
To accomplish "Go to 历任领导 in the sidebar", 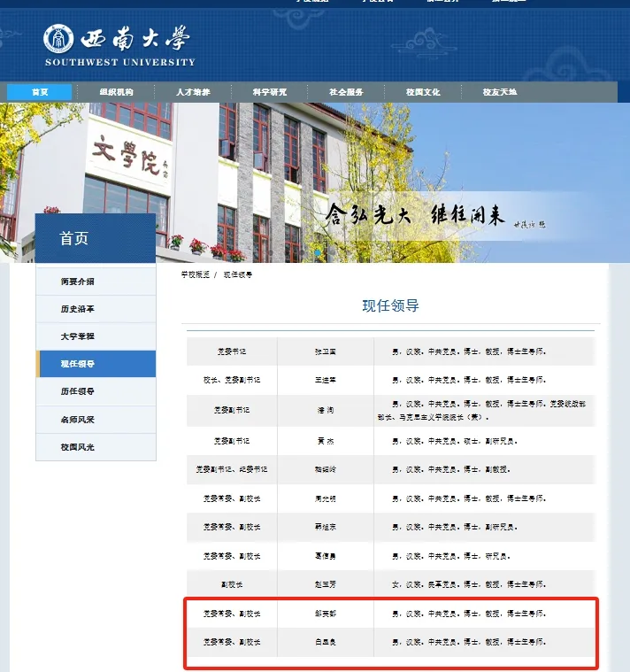I will click(x=78, y=391).
